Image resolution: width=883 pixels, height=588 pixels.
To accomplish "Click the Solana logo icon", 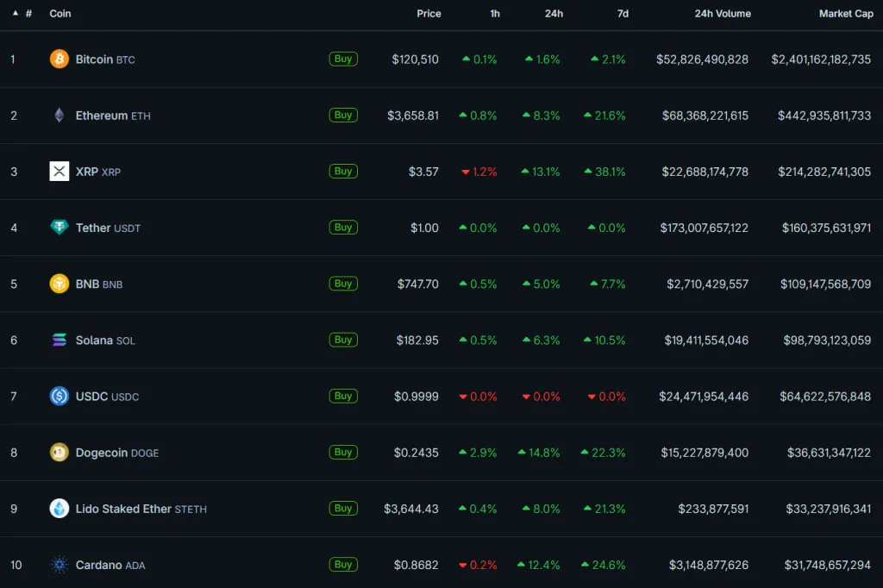I will pyautogui.click(x=59, y=340).
